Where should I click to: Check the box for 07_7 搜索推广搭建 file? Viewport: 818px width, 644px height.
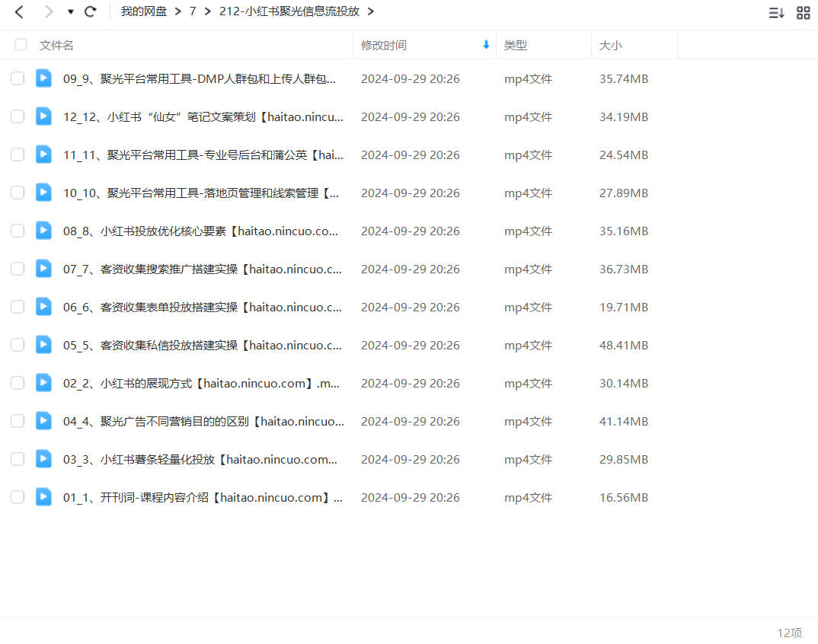[18, 269]
